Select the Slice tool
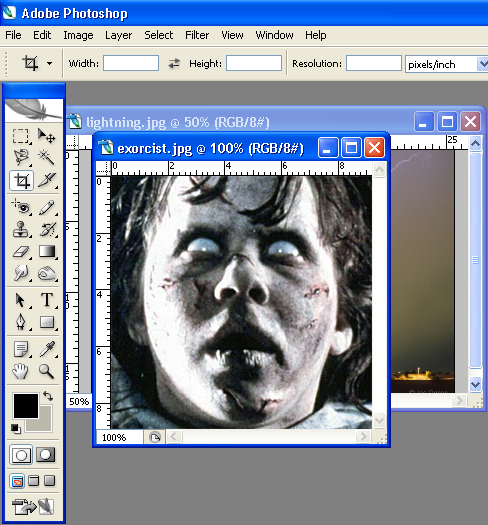 [x=46, y=181]
